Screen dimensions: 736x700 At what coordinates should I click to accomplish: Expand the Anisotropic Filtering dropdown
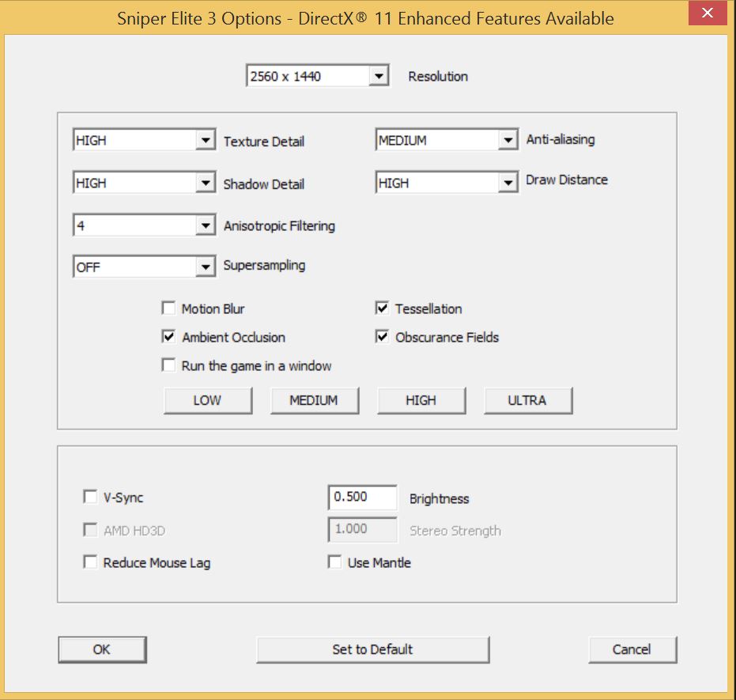(145, 225)
